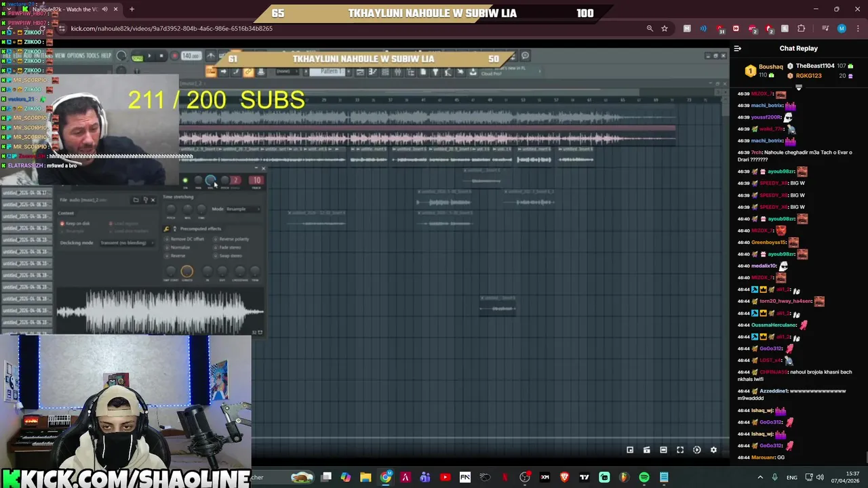Image resolution: width=868 pixels, height=488 pixels.
Task: Click picture-in-picture icon in video controls
Action: (630, 450)
